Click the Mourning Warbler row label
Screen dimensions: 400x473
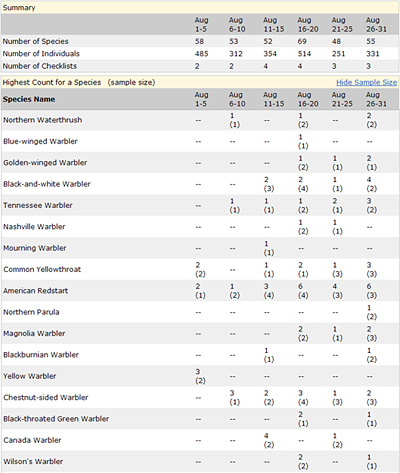[x=35, y=248]
